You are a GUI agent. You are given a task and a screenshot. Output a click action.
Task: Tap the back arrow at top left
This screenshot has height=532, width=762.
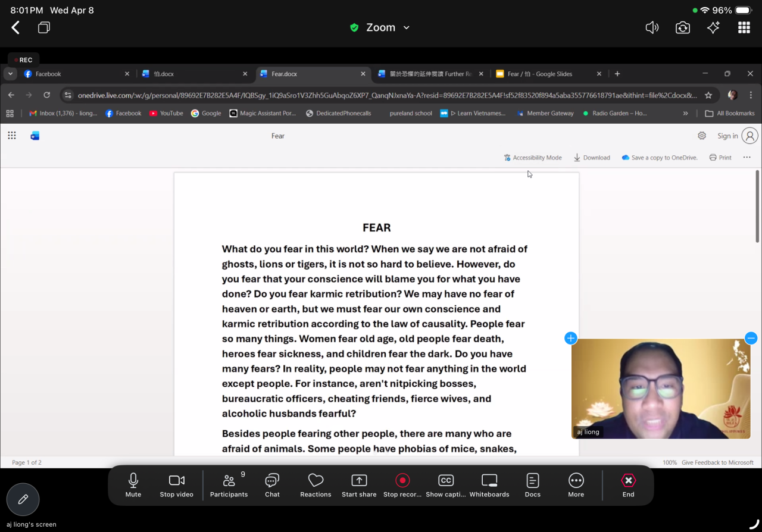click(x=16, y=27)
